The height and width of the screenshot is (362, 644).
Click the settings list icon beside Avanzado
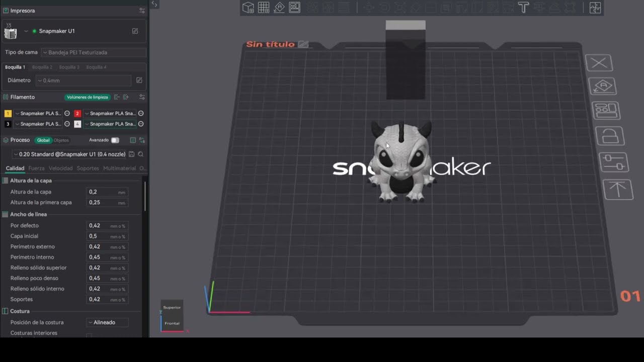tap(133, 140)
